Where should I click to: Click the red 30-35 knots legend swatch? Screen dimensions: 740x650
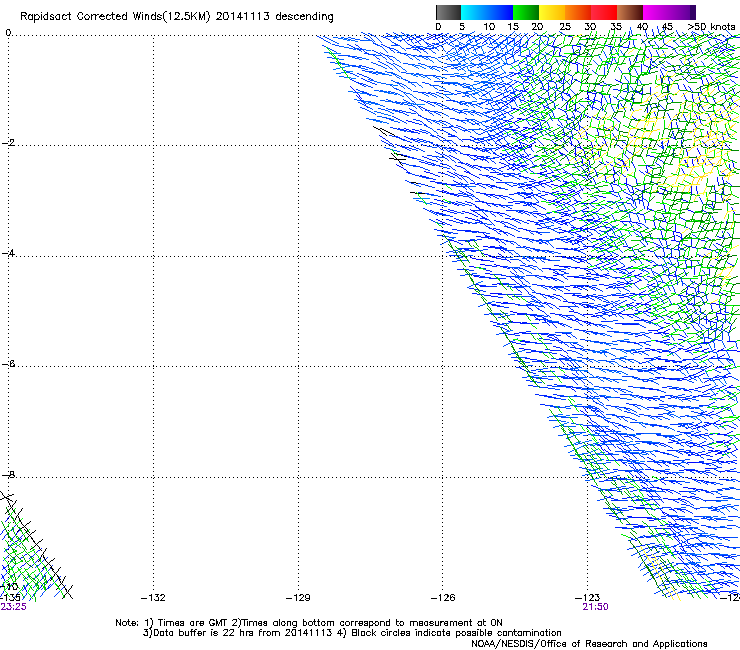[604, 12]
